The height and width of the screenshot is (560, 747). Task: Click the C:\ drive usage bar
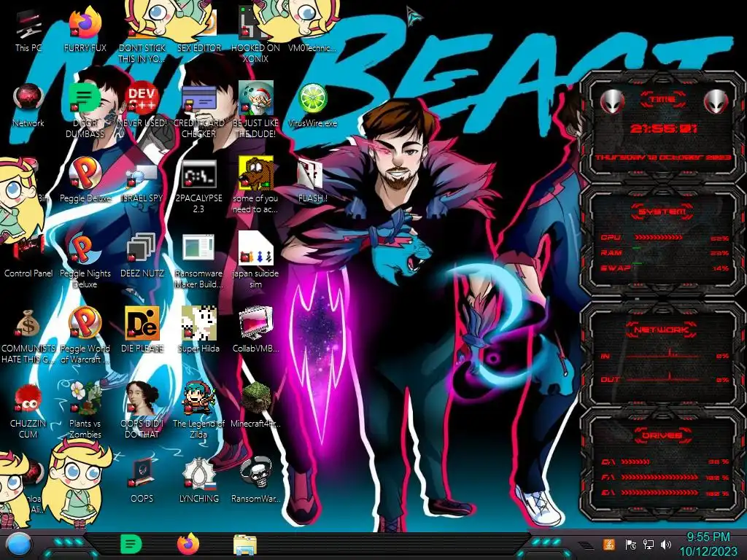click(635, 462)
